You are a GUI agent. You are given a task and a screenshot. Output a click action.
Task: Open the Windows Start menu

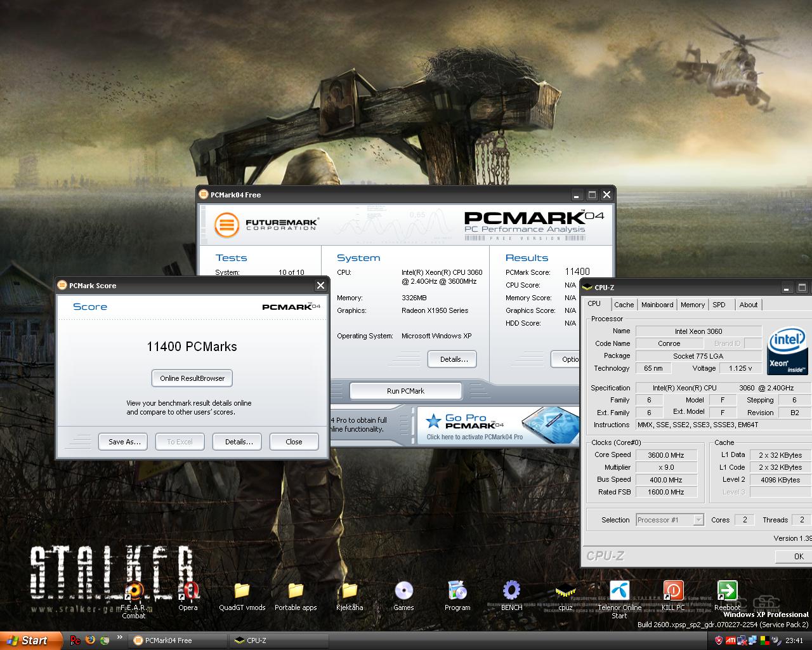click(31, 640)
